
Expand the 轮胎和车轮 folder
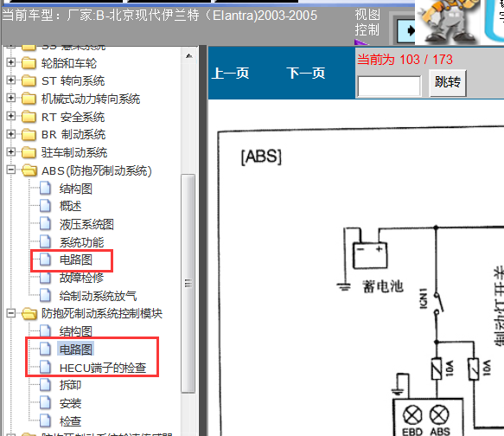11,62
